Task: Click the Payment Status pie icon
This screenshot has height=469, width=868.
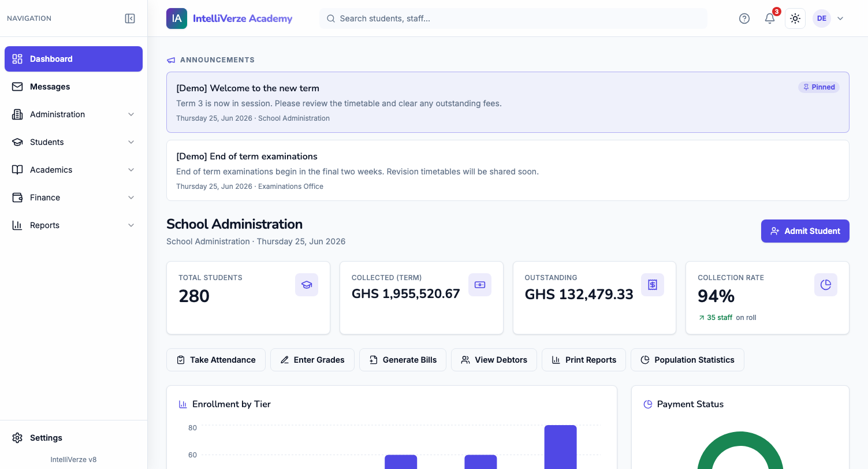Action: (x=648, y=404)
